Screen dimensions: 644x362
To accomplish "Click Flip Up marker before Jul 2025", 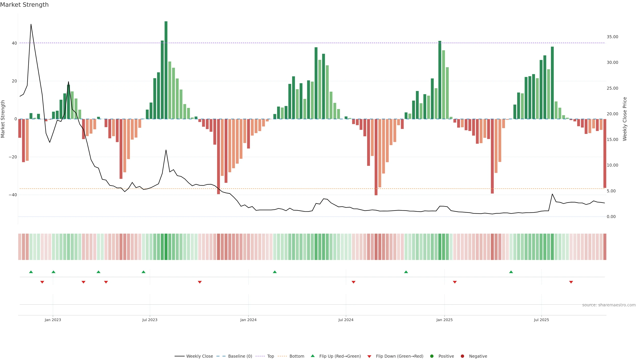I will 511,272.
